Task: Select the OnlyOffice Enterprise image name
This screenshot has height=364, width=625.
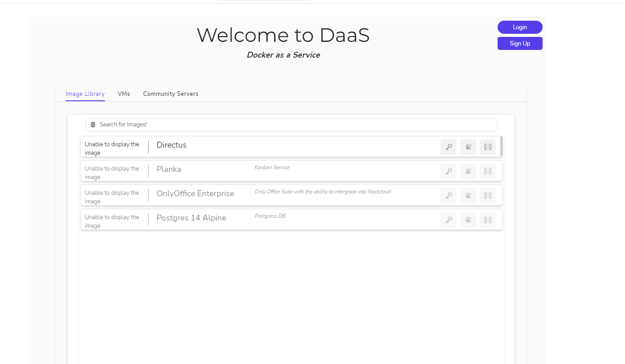Action: coord(195,193)
